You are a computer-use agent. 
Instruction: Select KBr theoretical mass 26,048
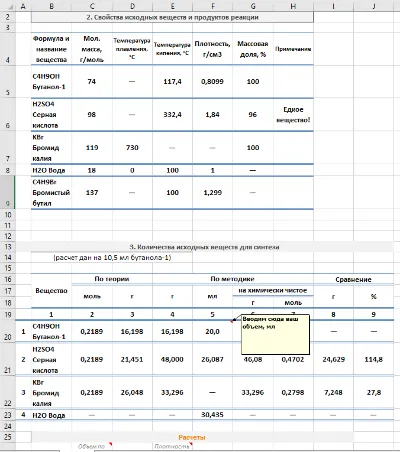pos(132,392)
